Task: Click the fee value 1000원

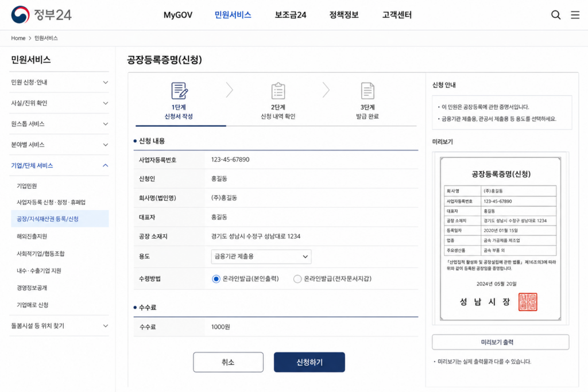Action: [220, 327]
